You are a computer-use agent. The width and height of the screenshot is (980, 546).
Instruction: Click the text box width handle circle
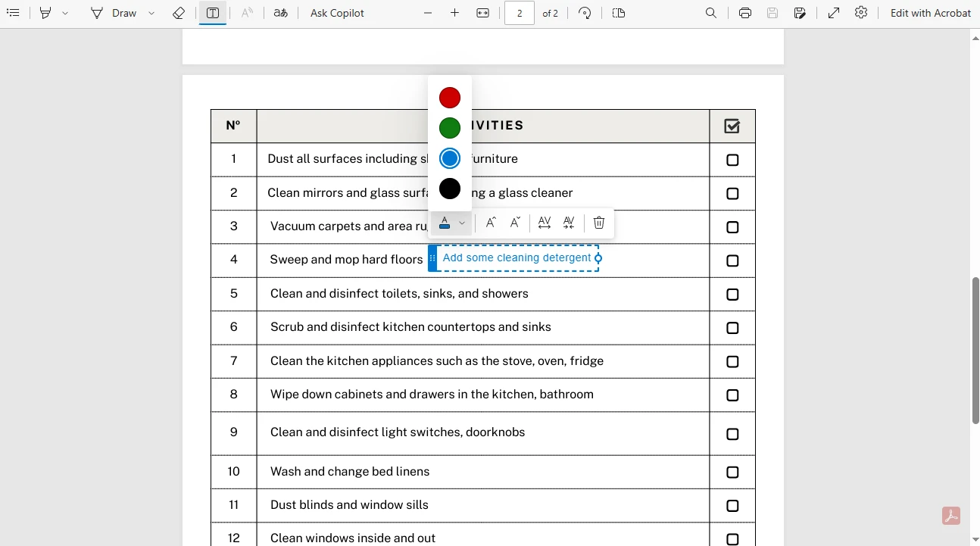click(598, 258)
